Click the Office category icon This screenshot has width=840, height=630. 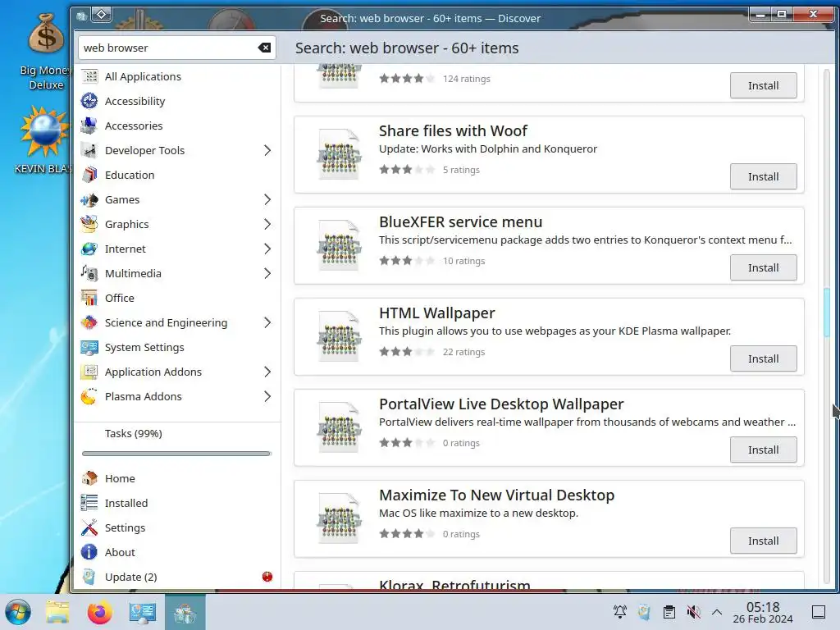point(89,299)
